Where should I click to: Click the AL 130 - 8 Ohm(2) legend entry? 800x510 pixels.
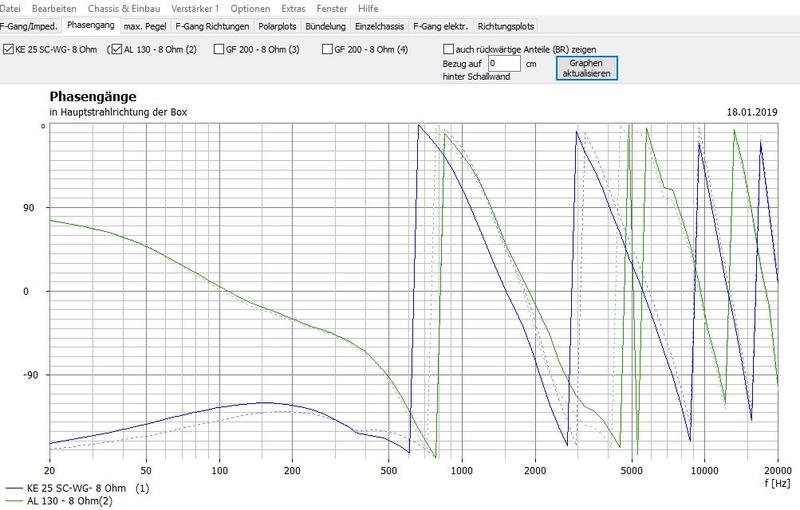click(59, 501)
